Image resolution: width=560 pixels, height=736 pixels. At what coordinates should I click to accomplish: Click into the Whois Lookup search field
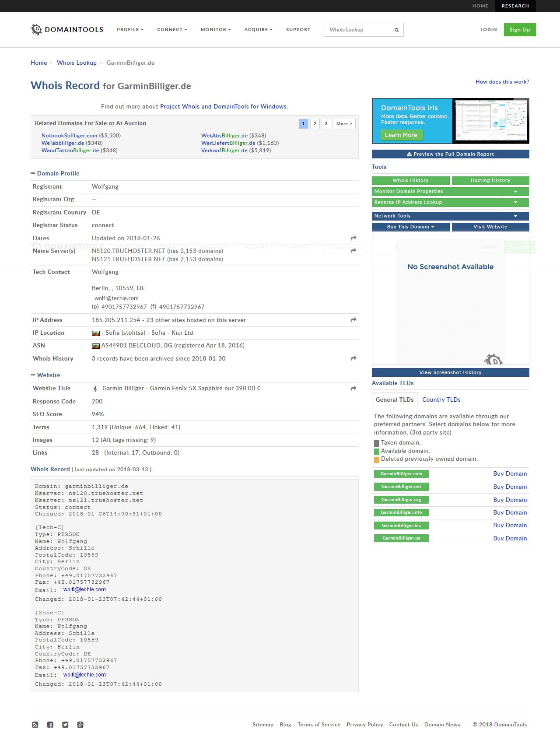click(x=359, y=30)
